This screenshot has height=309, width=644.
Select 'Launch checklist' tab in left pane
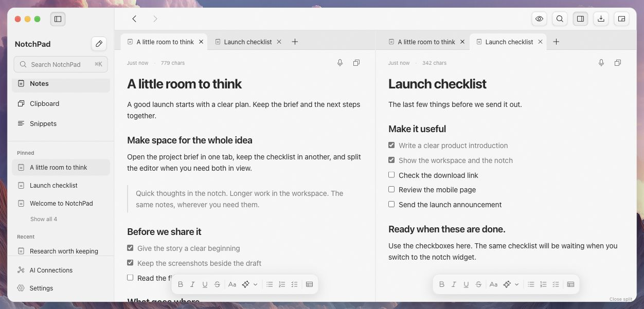[x=247, y=42]
